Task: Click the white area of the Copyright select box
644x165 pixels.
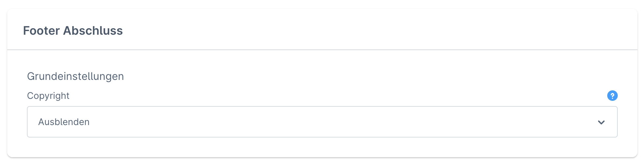Action: 322,122
